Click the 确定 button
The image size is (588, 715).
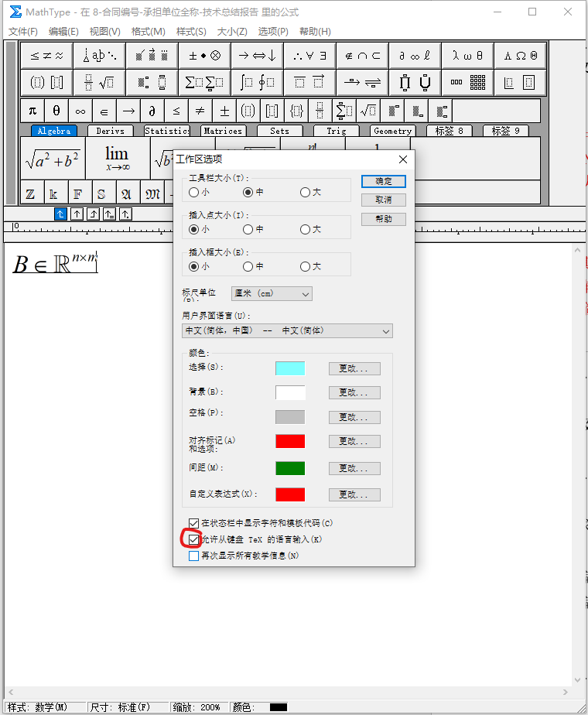tap(384, 181)
